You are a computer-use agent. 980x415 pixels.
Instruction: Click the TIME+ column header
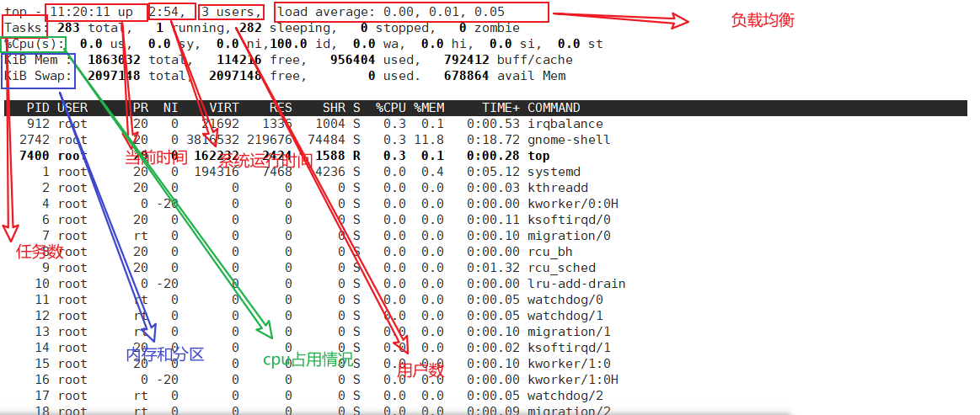coord(501,108)
